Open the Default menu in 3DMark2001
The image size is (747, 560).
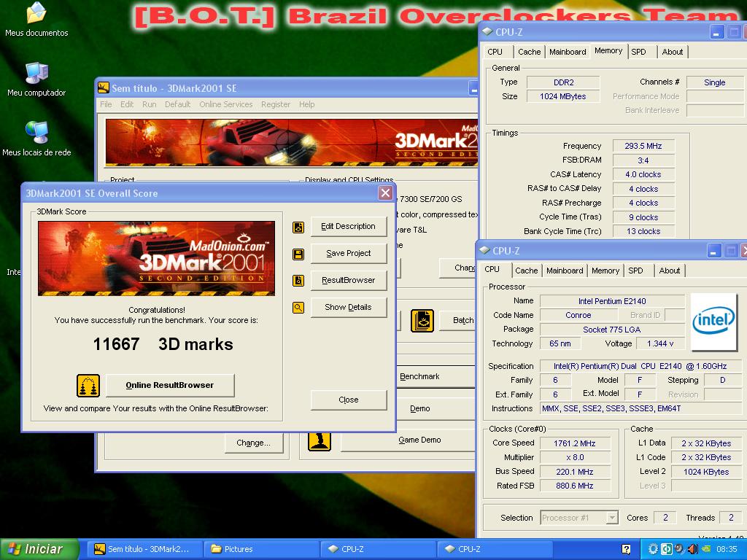177,104
